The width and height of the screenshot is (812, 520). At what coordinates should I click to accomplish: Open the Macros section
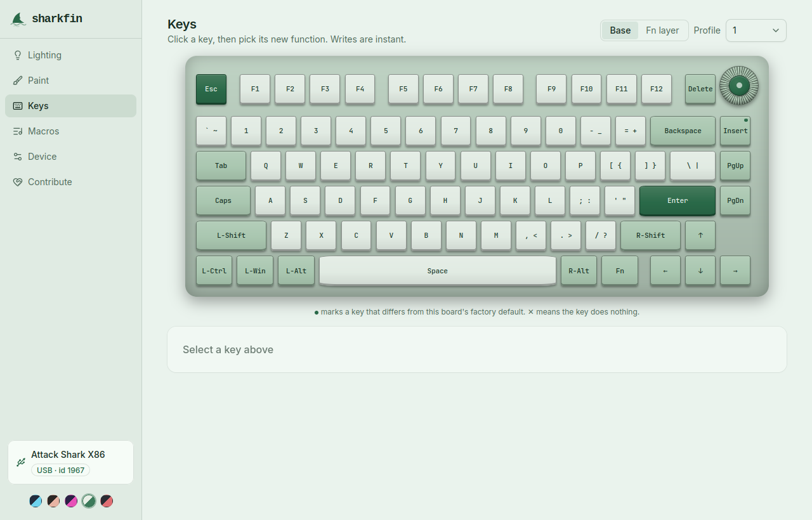(x=70, y=131)
